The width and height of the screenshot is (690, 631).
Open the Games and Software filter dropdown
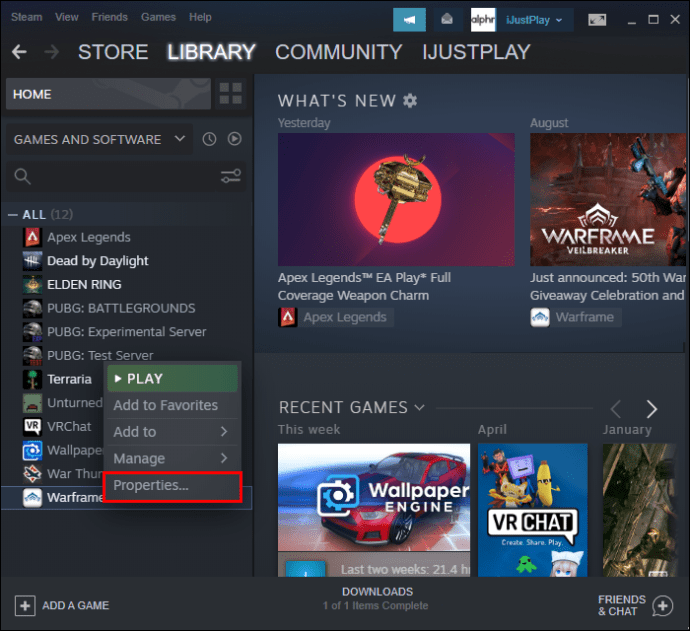(99, 139)
